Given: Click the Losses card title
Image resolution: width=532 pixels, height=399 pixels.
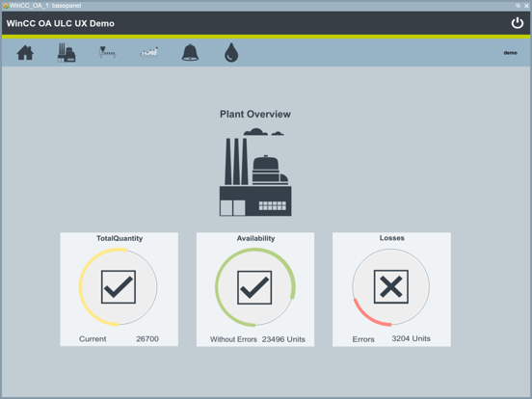Looking at the screenshot, I should [392, 238].
